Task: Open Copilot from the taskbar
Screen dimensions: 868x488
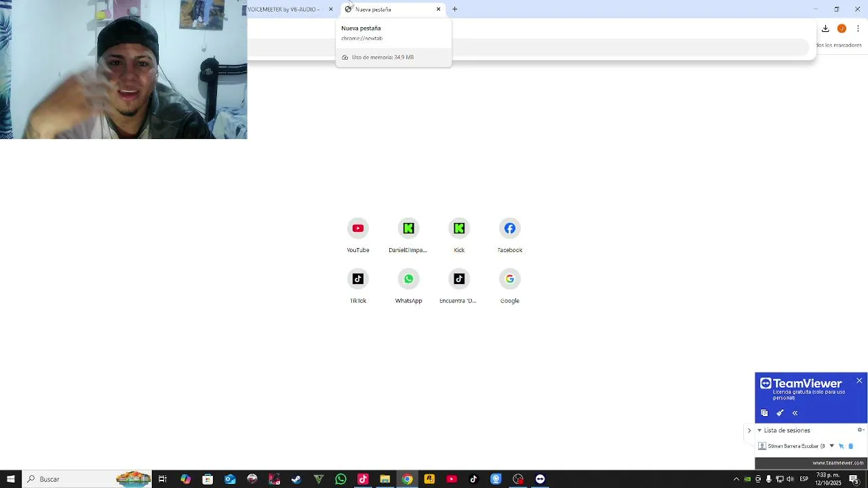Action: point(185,479)
